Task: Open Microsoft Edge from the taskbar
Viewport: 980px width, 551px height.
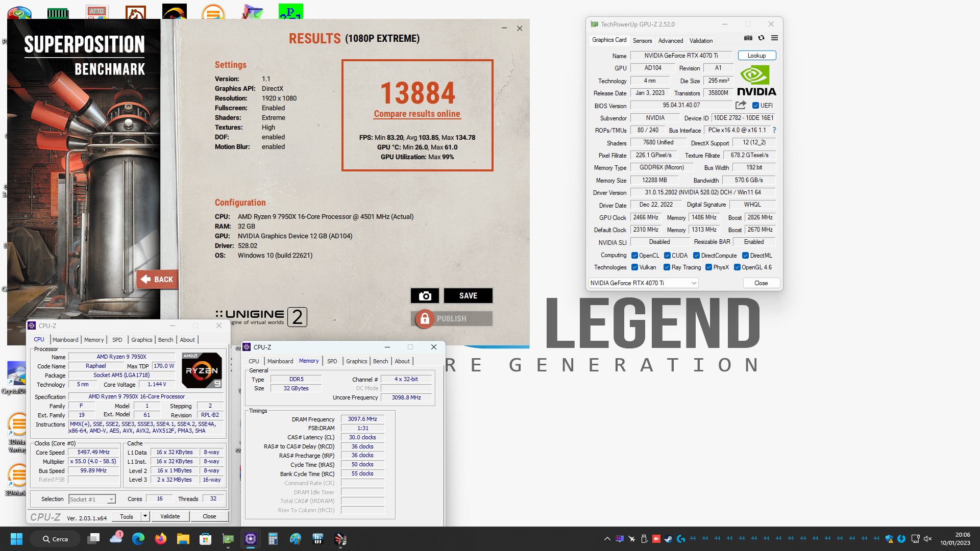Action: tap(138, 539)
